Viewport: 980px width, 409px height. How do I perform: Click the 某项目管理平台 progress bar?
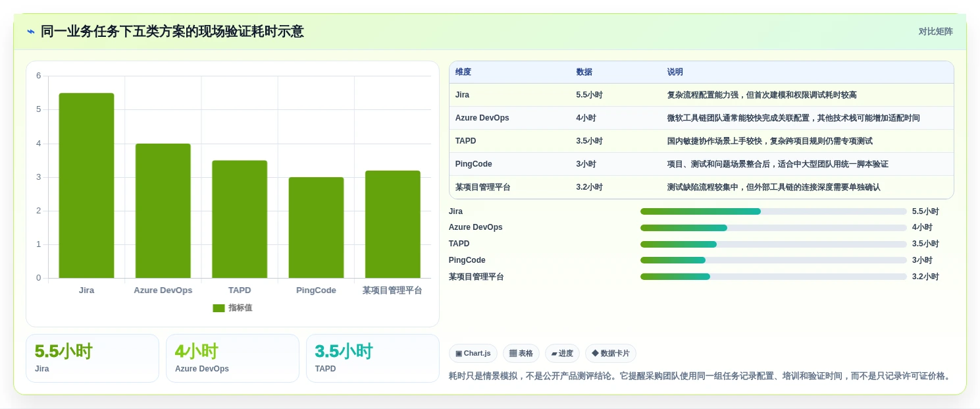click(x=773, y=277)
